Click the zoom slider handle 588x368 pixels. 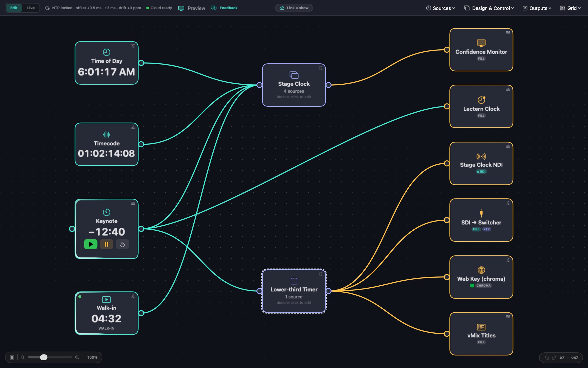coord(44,357)
